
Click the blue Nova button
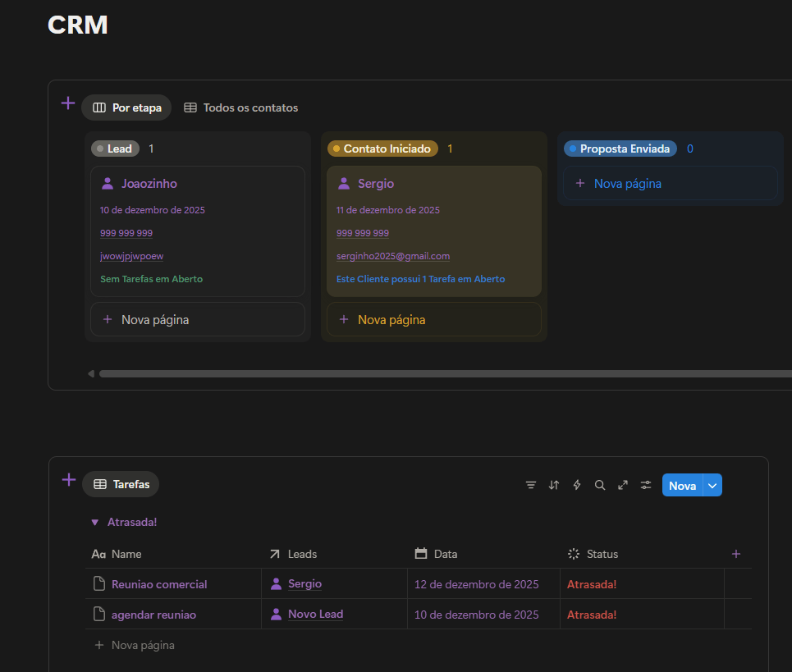click(x=682, y=486)
